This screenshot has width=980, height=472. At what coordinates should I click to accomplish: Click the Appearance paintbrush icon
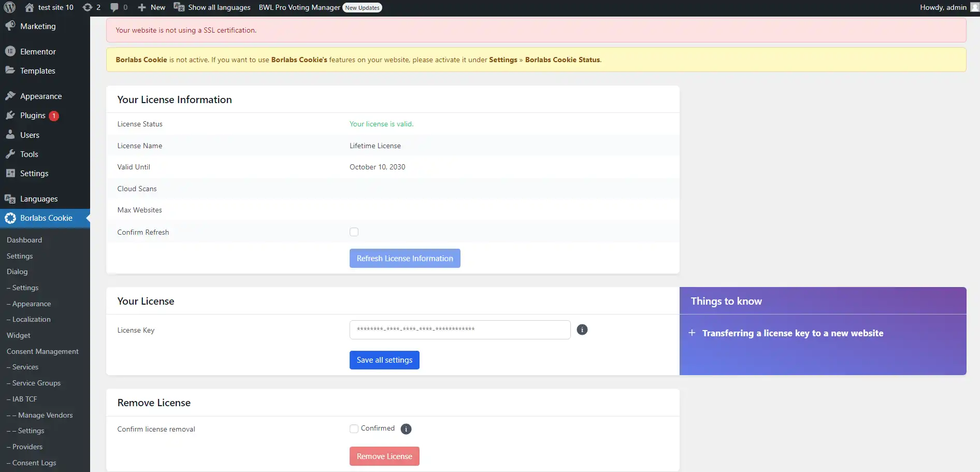(10, 96)
